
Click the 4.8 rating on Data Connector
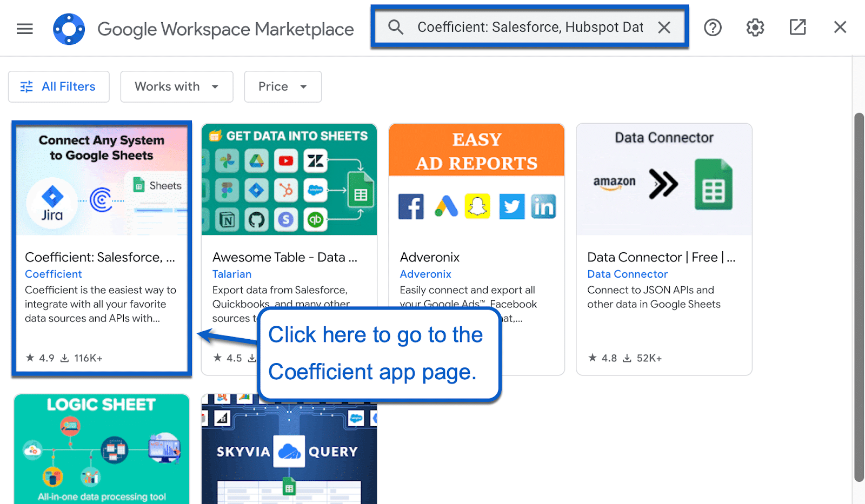(603, 358)
